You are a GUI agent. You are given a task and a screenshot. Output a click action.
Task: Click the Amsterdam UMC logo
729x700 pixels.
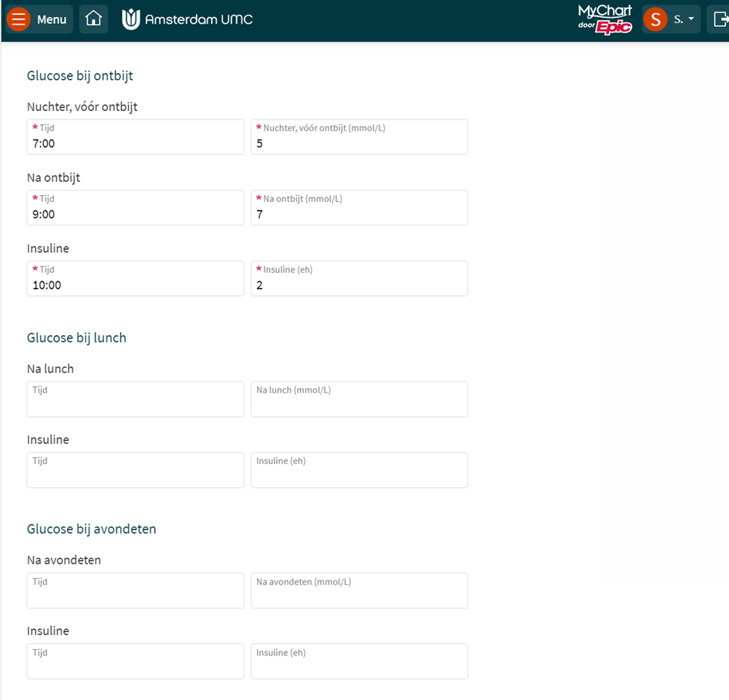pos(187,19)
